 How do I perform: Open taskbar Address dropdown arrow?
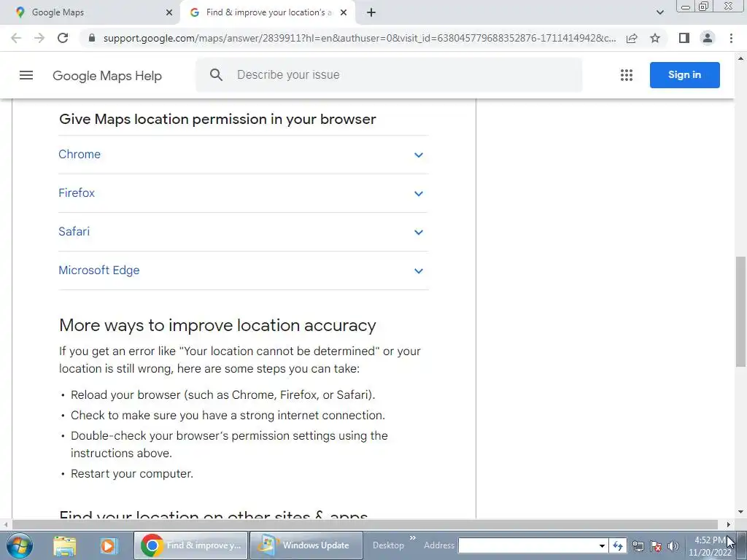pyautogui.click(x=602, y=545)
